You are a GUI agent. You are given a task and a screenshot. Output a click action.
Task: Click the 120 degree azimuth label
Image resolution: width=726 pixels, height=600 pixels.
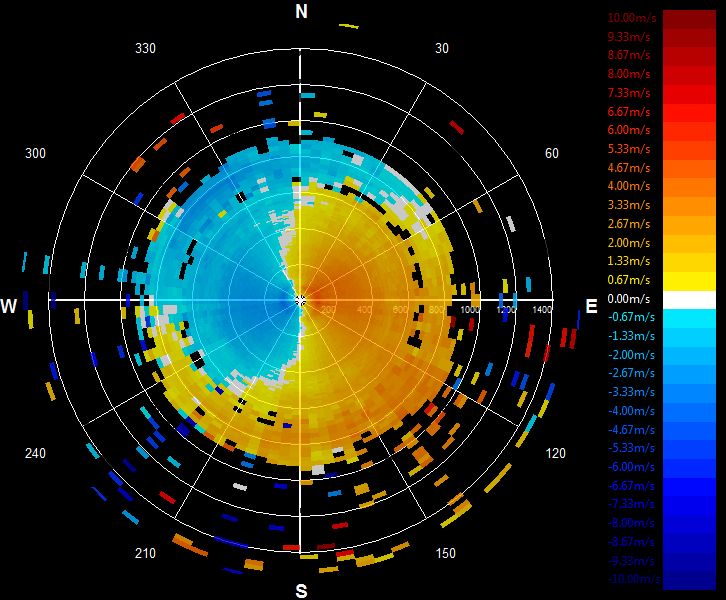pos(556,453)
